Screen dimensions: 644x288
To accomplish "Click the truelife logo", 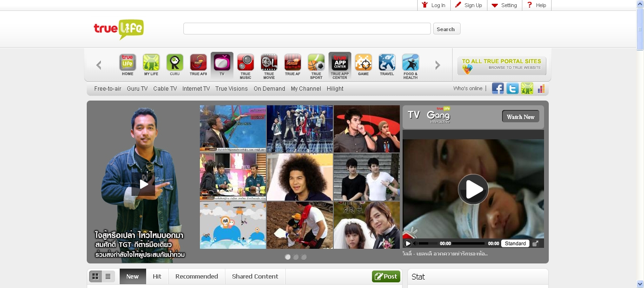I will tap(118, 29).
